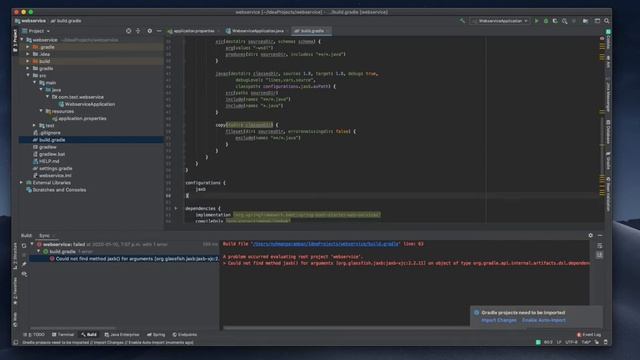Click the green inspection indicator at editor top right

(608, 31)
